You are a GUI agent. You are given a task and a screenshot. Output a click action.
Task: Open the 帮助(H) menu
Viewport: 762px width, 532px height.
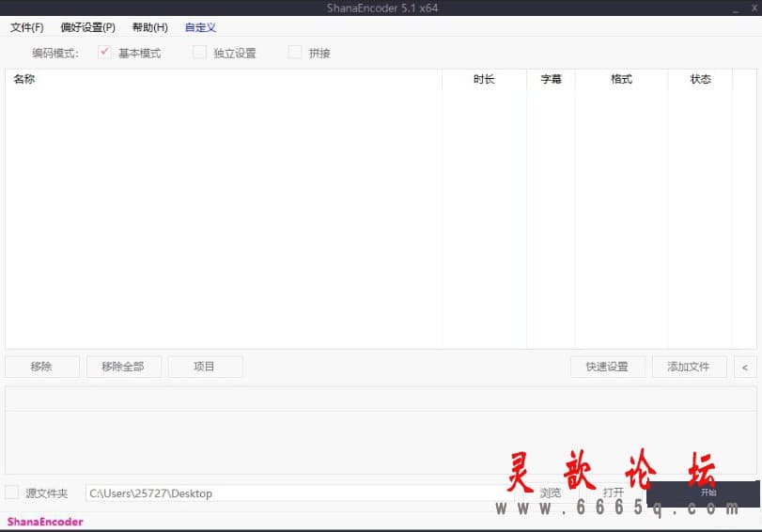click(150, 27)
